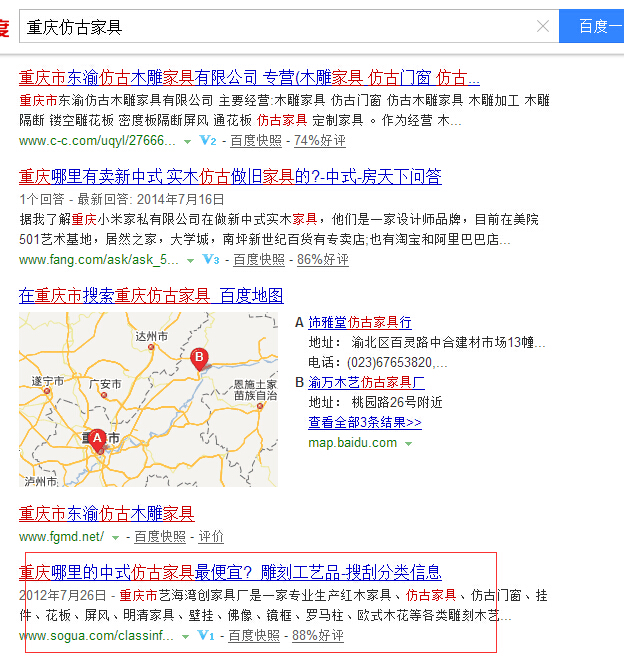Expand the dropdown arrow after www.fang.com URL

click(190, 261)
